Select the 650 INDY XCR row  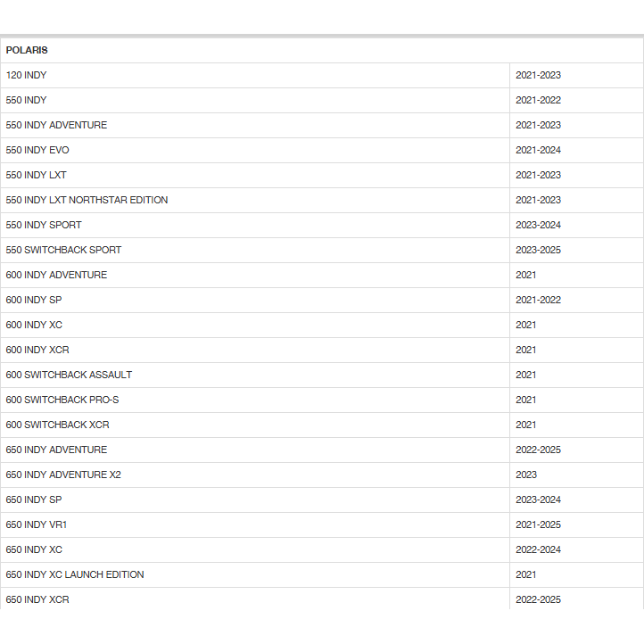point(322,599)
